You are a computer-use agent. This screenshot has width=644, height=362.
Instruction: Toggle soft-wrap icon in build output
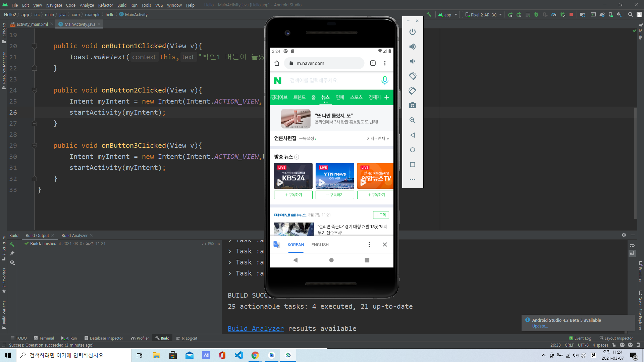pyautogui.click(x=632, y=245)
